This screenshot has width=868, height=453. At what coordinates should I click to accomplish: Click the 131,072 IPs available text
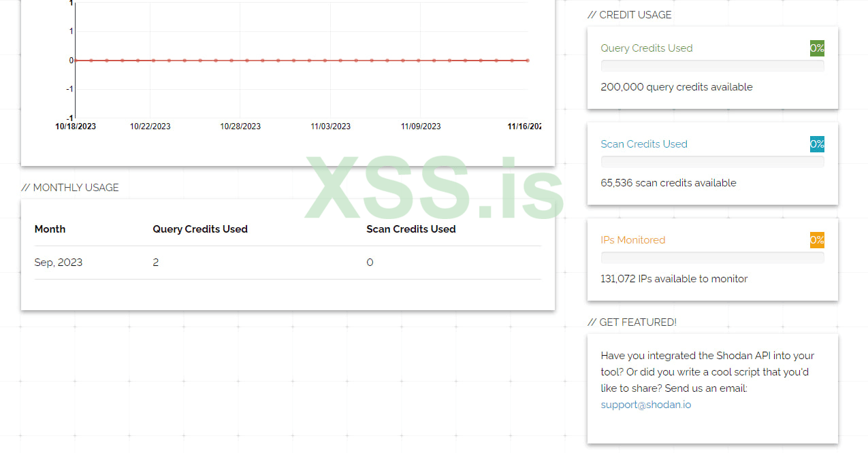click(674, 279)
